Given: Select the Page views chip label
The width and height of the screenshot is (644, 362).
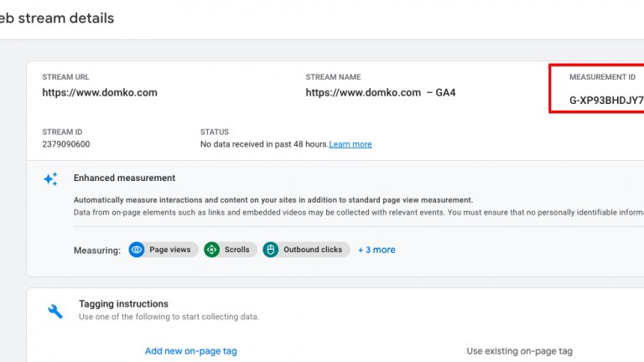Looking at the screenshot, I should coord(170,250).
